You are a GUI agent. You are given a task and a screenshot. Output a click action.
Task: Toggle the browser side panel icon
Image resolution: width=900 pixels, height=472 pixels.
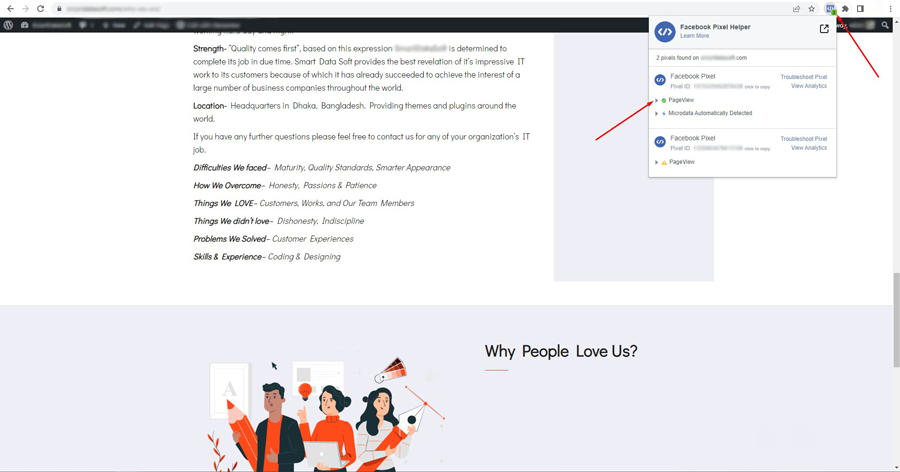pyautogui.click(x=860, y=9)
